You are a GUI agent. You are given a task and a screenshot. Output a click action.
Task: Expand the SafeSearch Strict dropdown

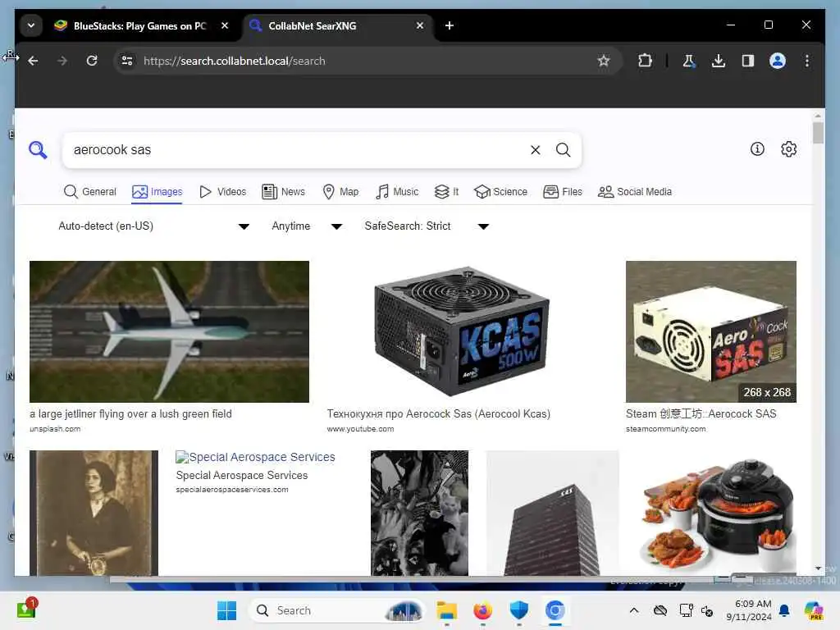pyautogui.click(x=427, y=226)
